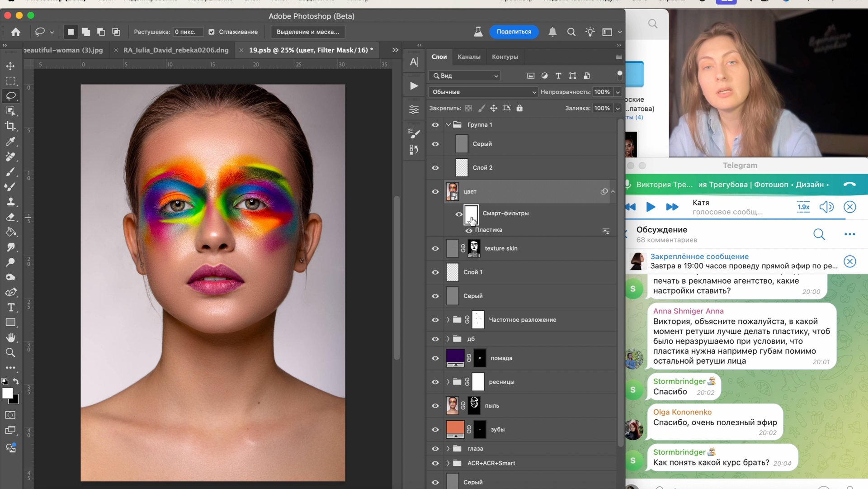Toggle the layer filter on/off switch
The image size is (868, 489).
coord(619,76)
